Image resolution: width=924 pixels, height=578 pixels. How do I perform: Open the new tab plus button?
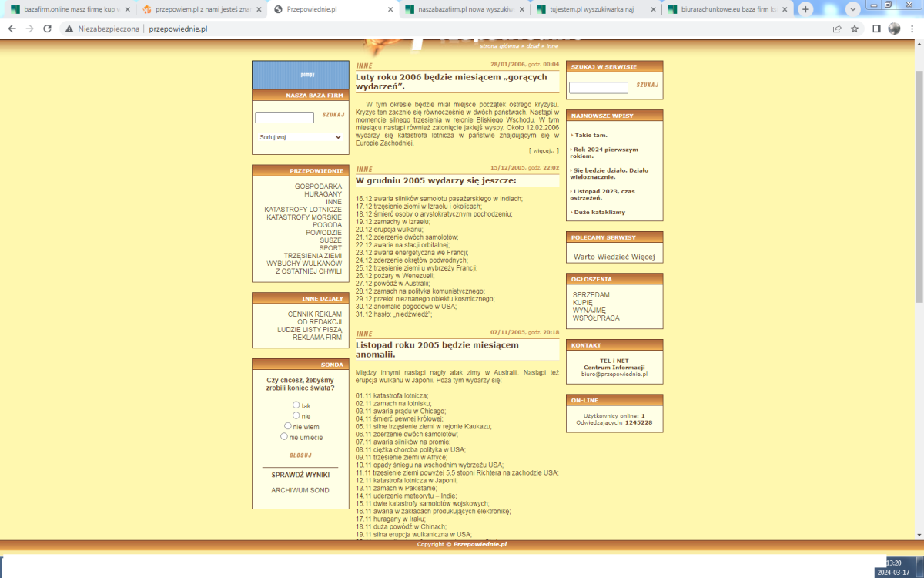pyautogui.click(x=805, y=9)
